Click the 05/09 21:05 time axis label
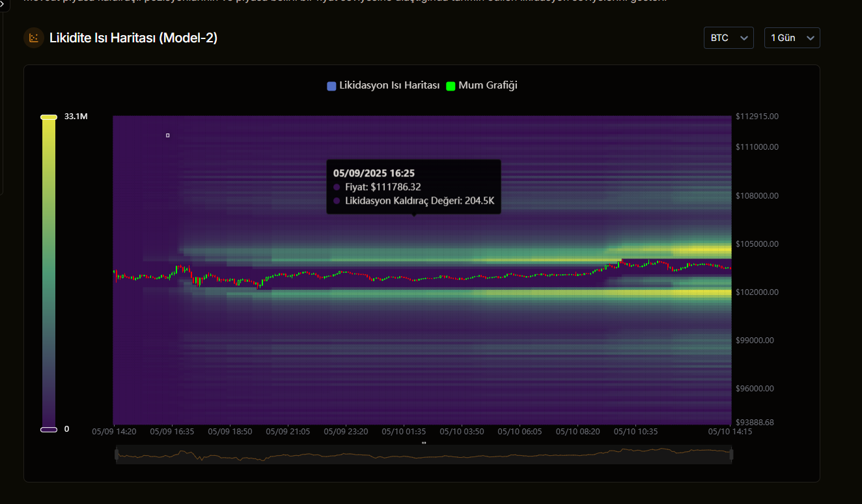The image size is (862, 504). pyautogui.click(x=288, y=431)
